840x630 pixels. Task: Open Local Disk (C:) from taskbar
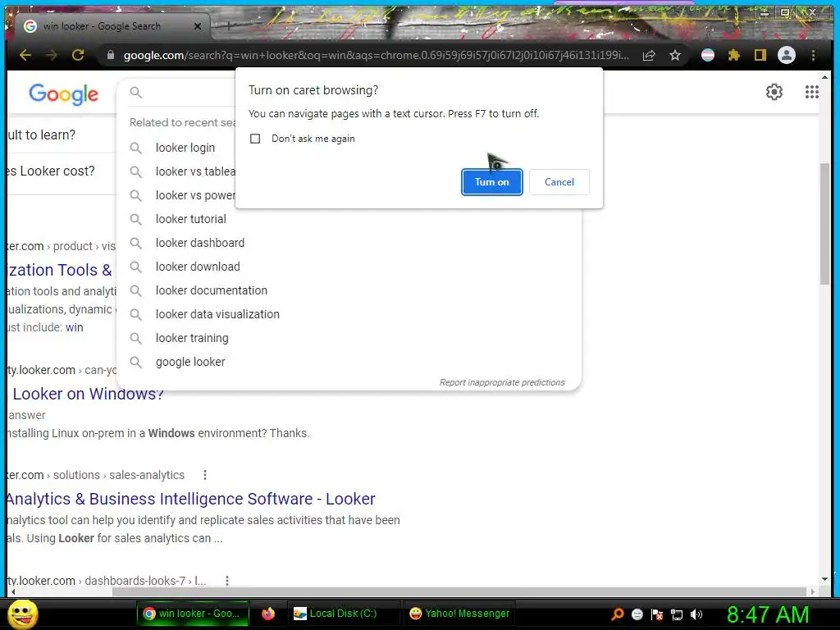tap(343, 614)
